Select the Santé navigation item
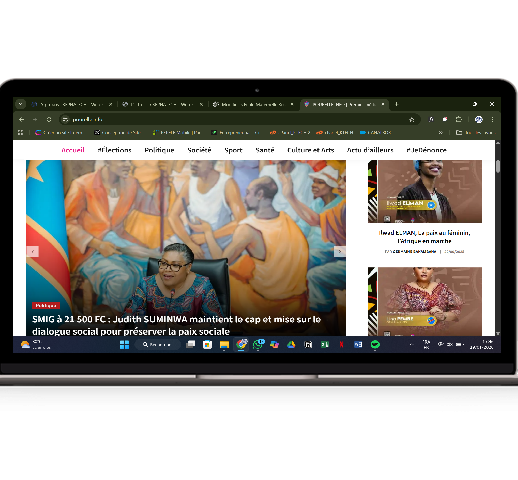This screenshot has height=480, width=518. coord(265,150)
